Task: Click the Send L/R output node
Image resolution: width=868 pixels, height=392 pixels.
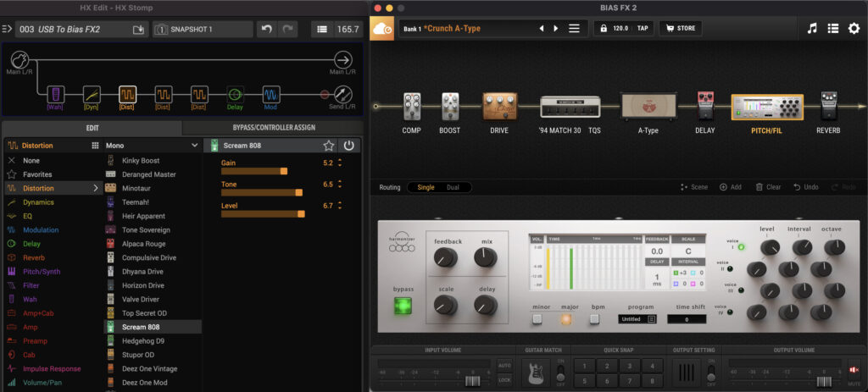Action: pyautogui.click(x=343, y=94)
